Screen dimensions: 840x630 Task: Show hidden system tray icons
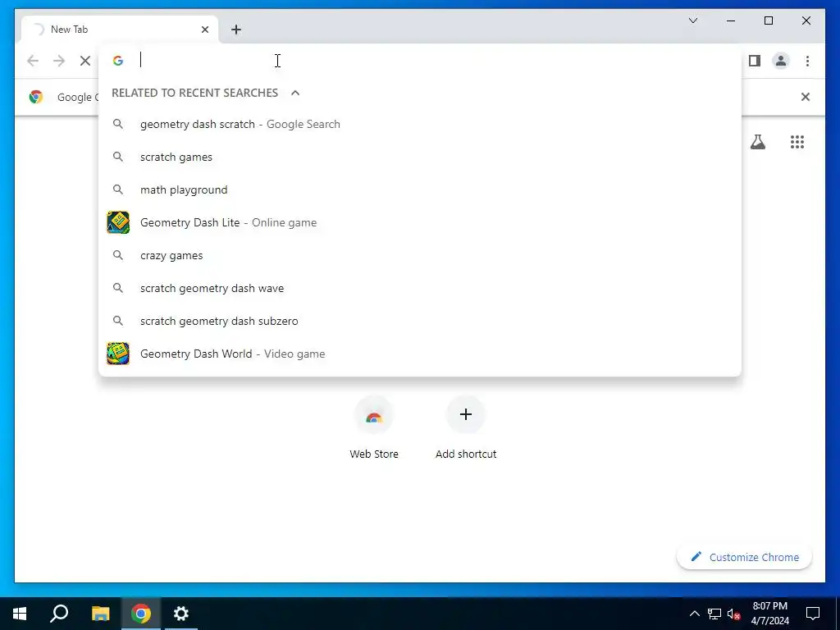tap(694, 614)
